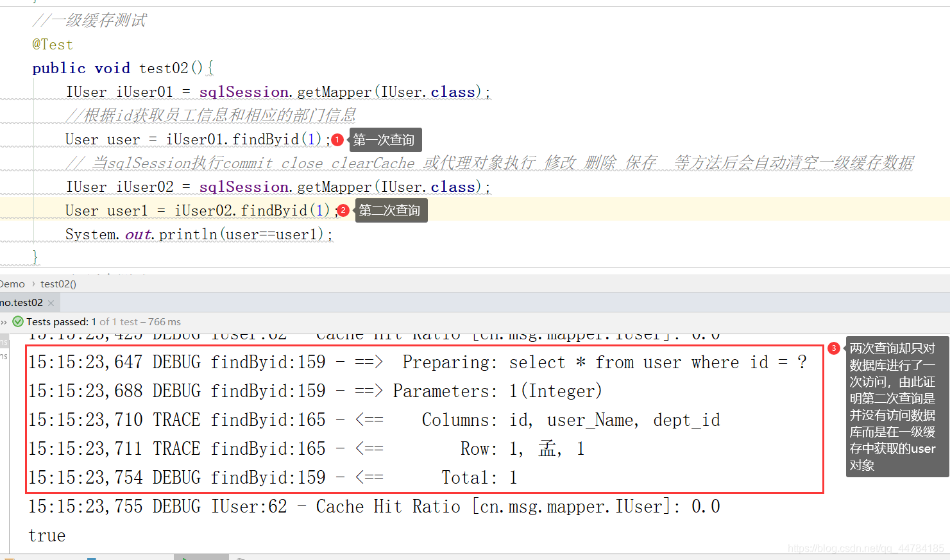Click the console line 'Parameters: 1(Integer)'
The image size is (950, 560).
(x=315, y=391)
